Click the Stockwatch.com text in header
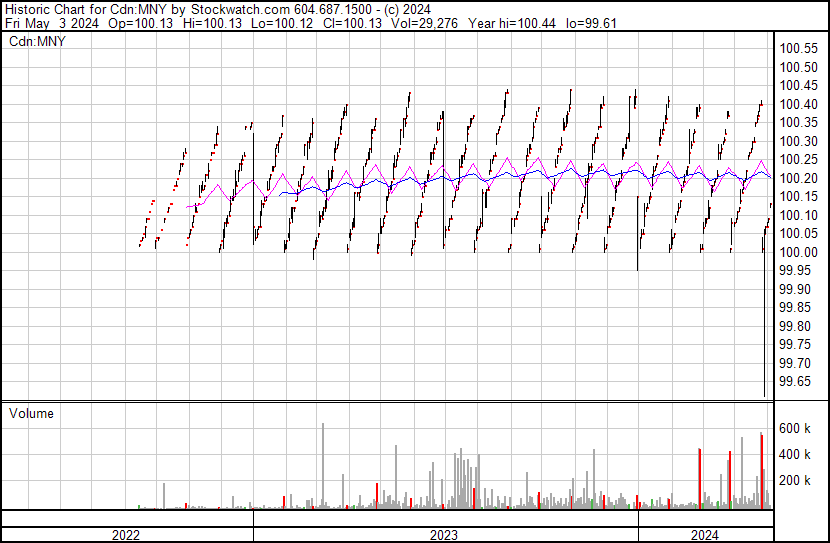Image resolution: width=830 pixels, height=543 pixels. [241, 10]
